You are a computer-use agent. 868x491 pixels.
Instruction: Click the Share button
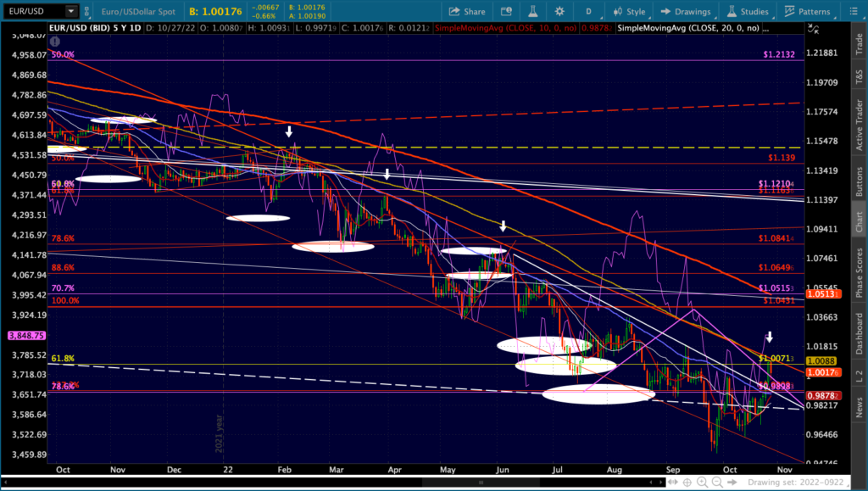pos(467,11)
